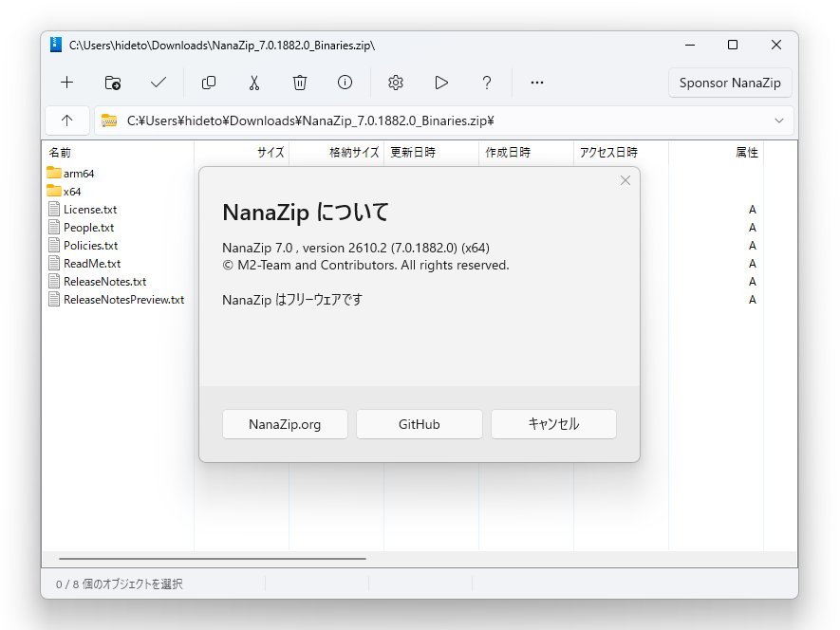The height and width of the screenshot is (630, 840).
Task: Open the Options gear icon
Action: coord(396,83)
